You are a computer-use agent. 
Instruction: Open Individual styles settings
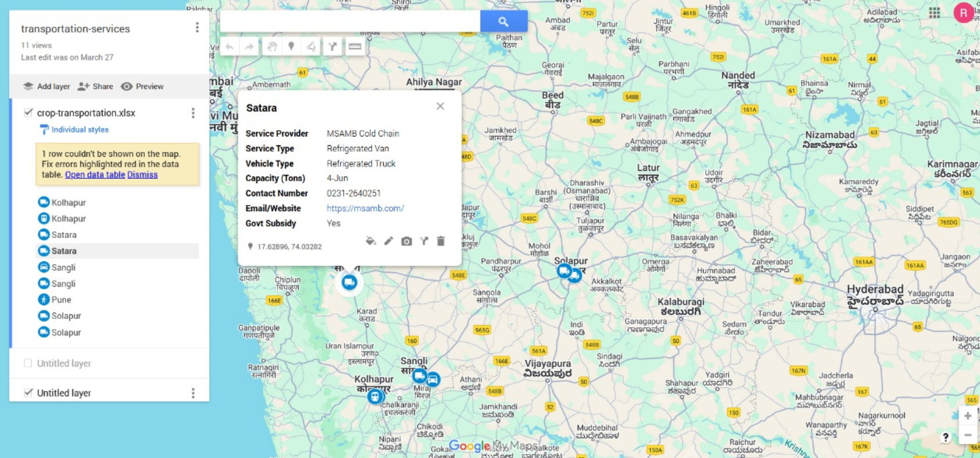[80, 130]
